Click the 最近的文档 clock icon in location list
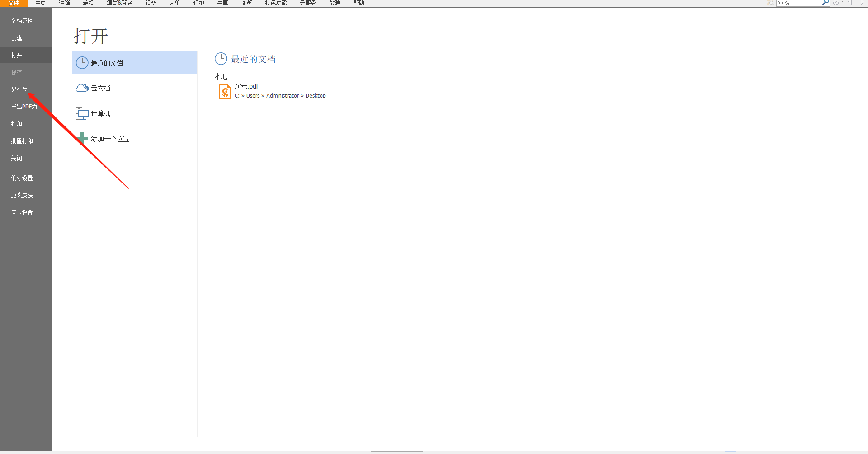Image resolution: width=868 pixels, height=454 pixels. tap(82, 63)
